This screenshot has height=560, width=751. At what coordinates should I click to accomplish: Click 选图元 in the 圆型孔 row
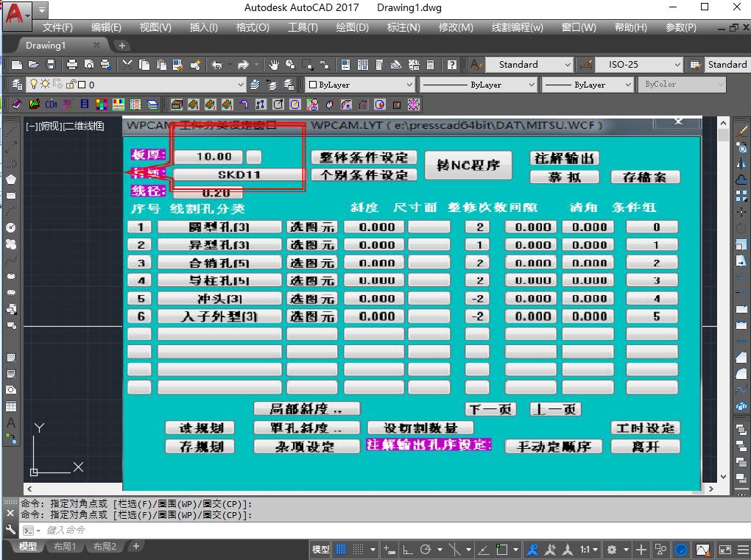(311, 227)
